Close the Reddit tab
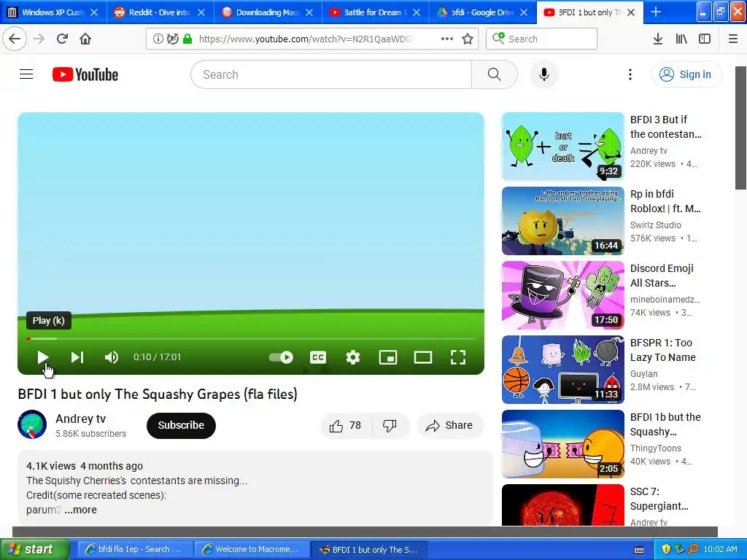This screenshot has height=560, width=747. pyautogui.click(x=201, y=12)
